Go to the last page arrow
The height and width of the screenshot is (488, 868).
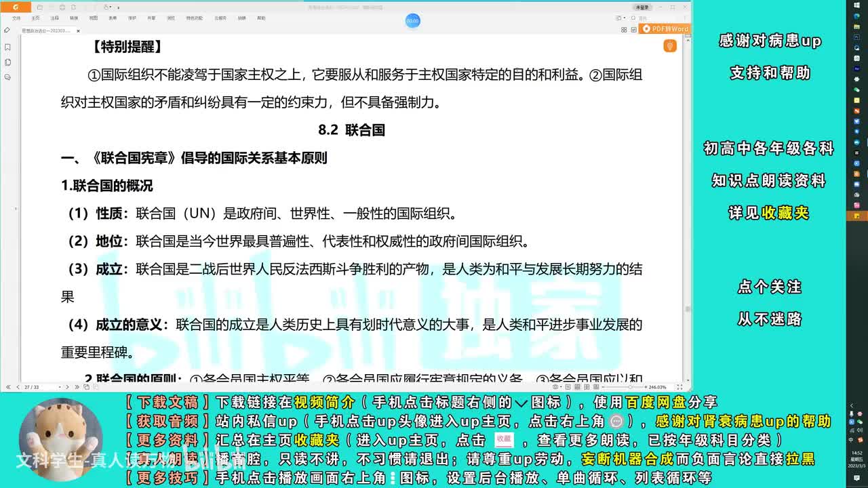click(77, 387)
